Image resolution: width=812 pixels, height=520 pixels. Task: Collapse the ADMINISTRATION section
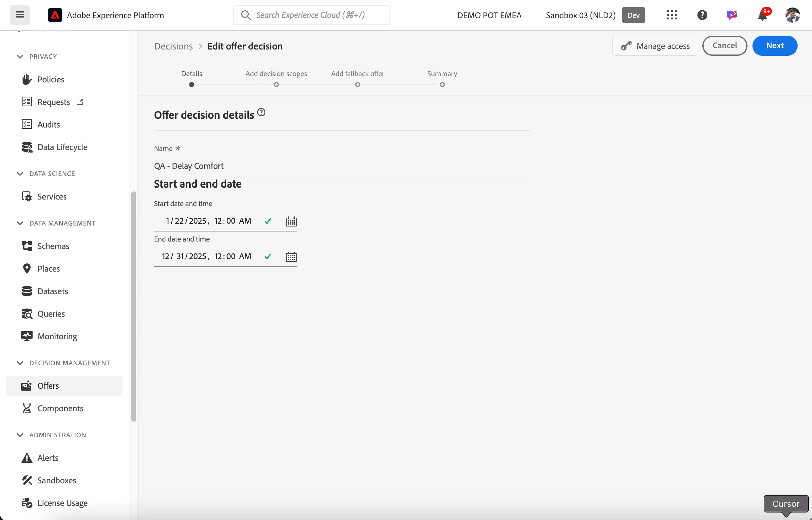20,435
